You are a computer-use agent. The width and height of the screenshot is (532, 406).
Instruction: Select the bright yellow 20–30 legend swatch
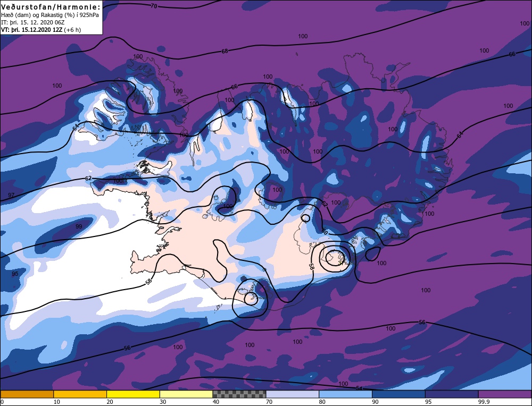click(133, 394)
